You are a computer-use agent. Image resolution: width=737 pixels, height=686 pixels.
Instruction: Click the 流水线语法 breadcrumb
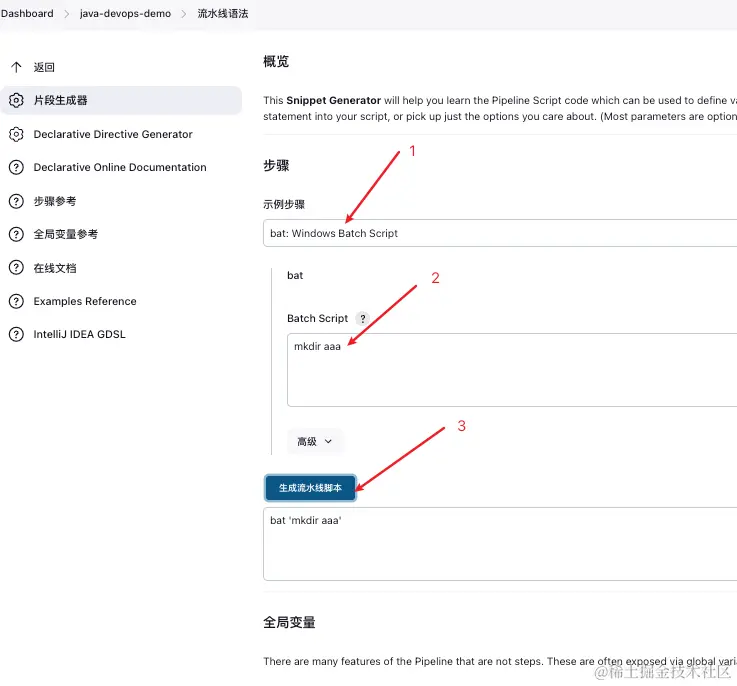pos(223,13)
